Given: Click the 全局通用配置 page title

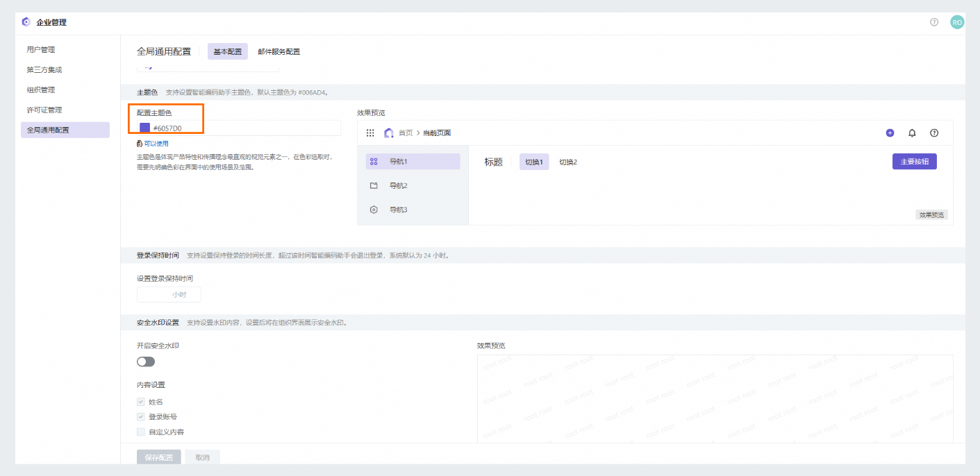Looking at the screenshot, I should [x=164, y=51].
